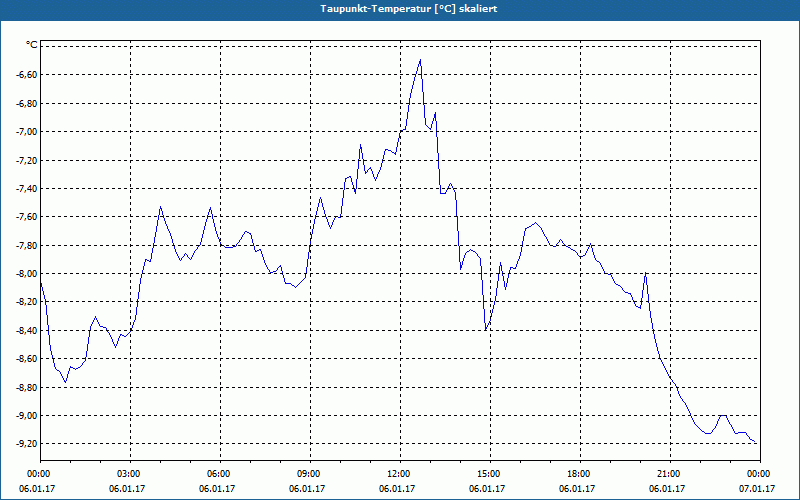Click the chart title Taupunkt-Temperatur [°C] skaliert
This screenshot has width=800, height=500.
pos(409,9)
